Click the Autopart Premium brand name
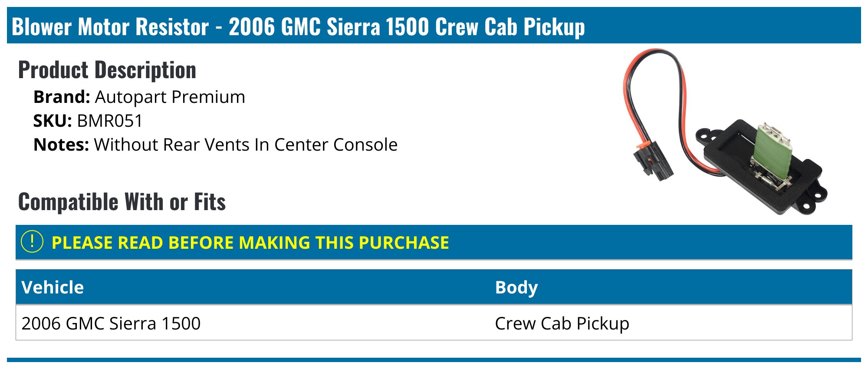 click(x=170, y=97)
